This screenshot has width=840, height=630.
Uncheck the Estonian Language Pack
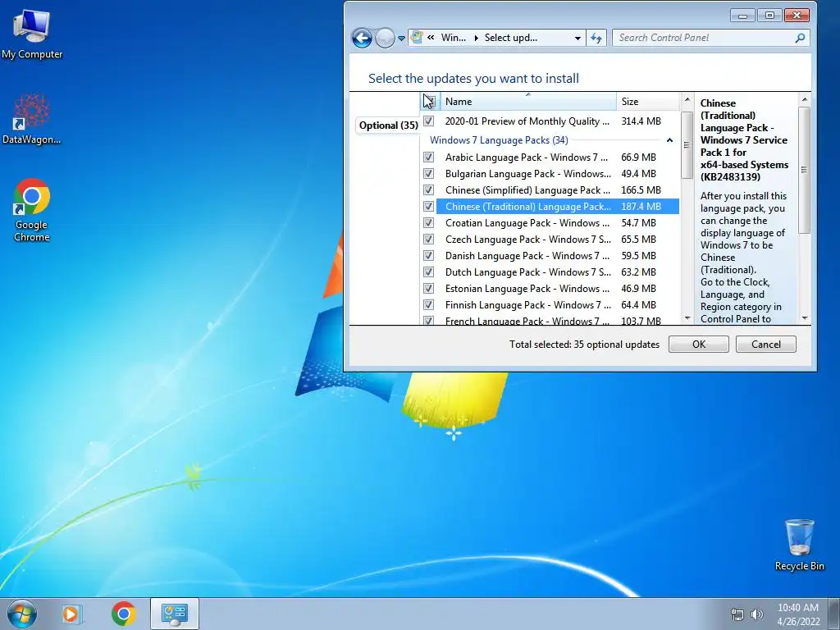(x=428, y=288)
